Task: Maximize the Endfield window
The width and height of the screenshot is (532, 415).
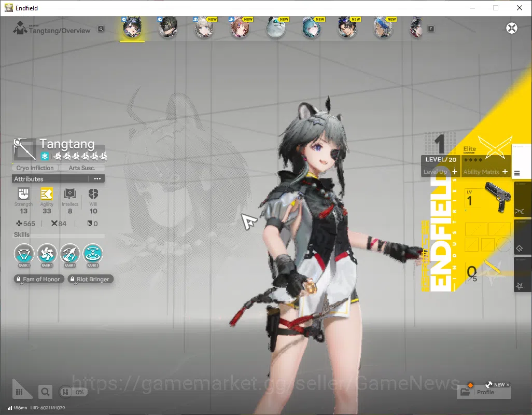Action: point(495,8)
